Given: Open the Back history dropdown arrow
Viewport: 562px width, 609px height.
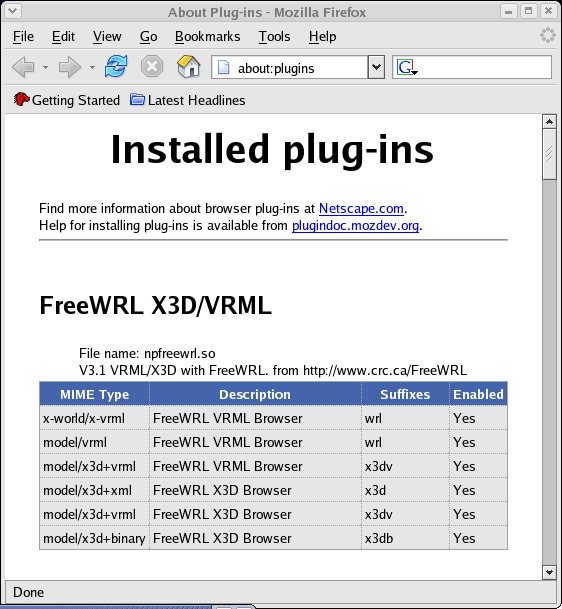Looking at the screenshot, I should tap(45, 67).
